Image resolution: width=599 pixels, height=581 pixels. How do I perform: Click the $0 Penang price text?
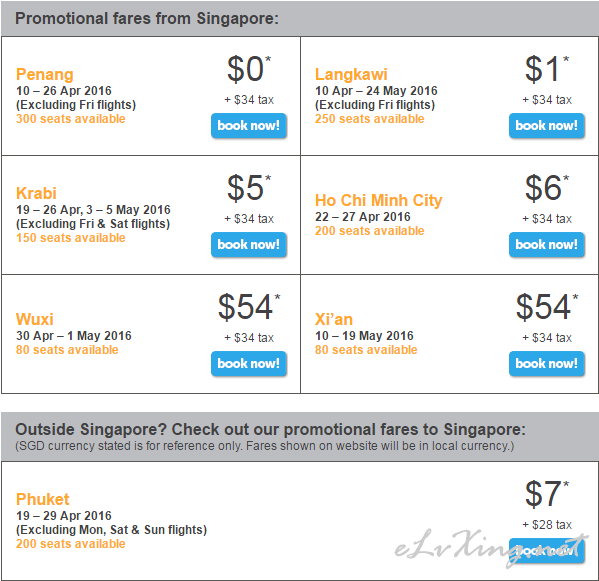click(249, 69)
